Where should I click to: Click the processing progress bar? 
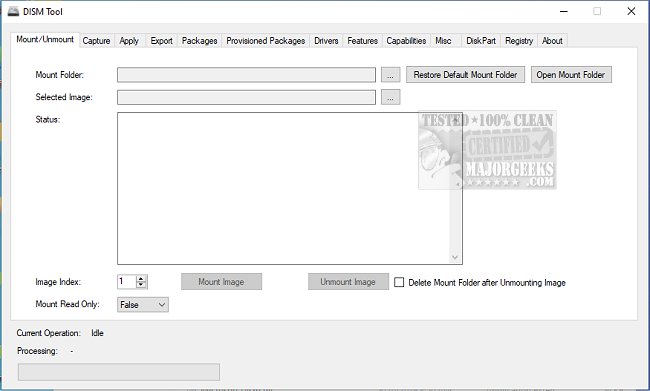(119, 372)
